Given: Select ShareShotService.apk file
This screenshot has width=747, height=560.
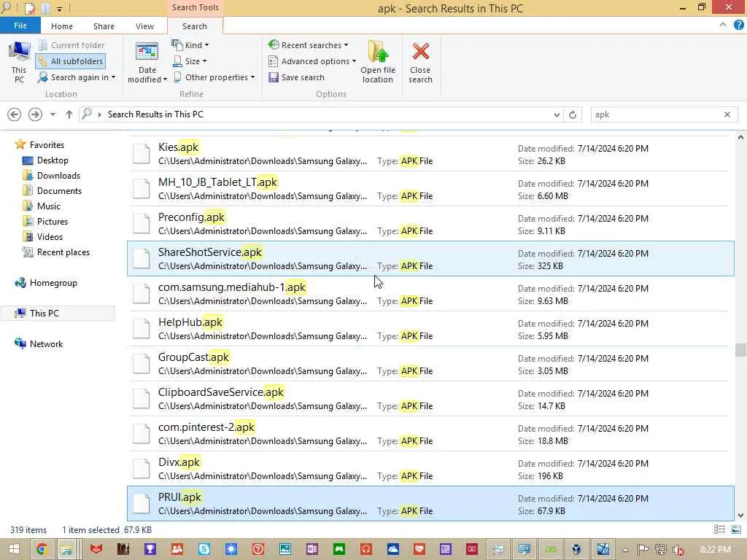Looking at the screenshot, I should [430, 259].
